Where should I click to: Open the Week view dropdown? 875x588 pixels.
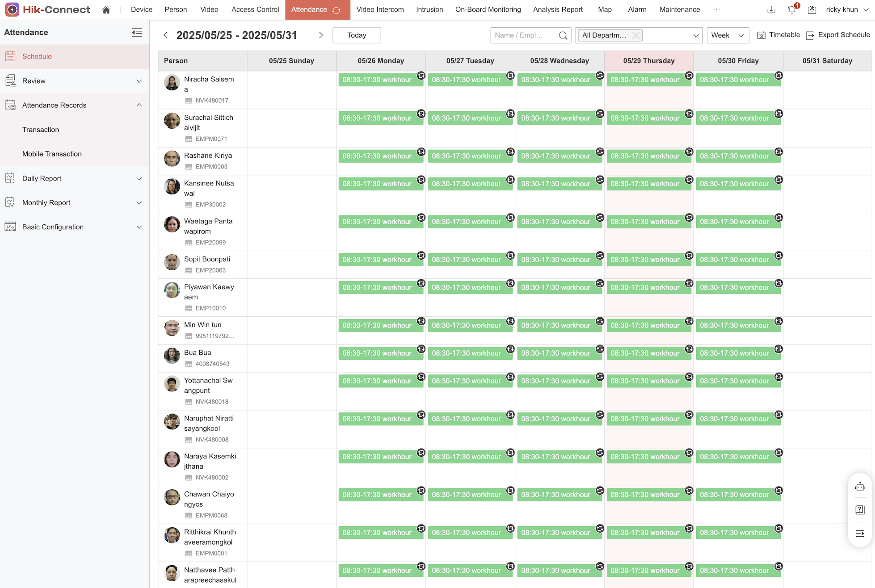[x=728, y=35]
